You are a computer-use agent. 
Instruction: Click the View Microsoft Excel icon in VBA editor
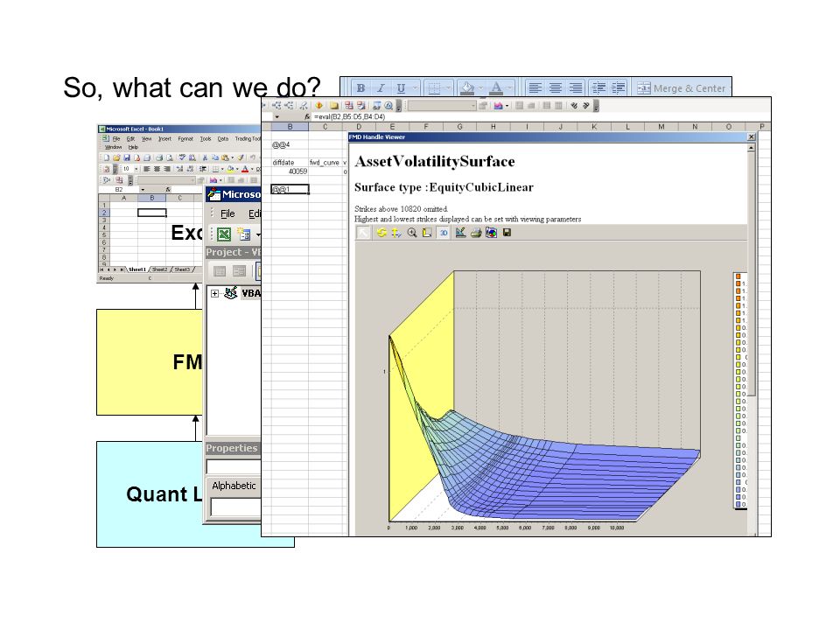pyautogui.click(x=224, y=234)
